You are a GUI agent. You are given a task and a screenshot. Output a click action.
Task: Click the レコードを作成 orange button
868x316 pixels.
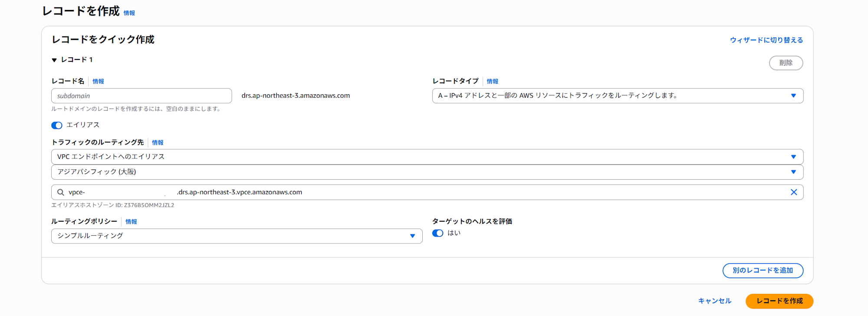tap(779, 301)
